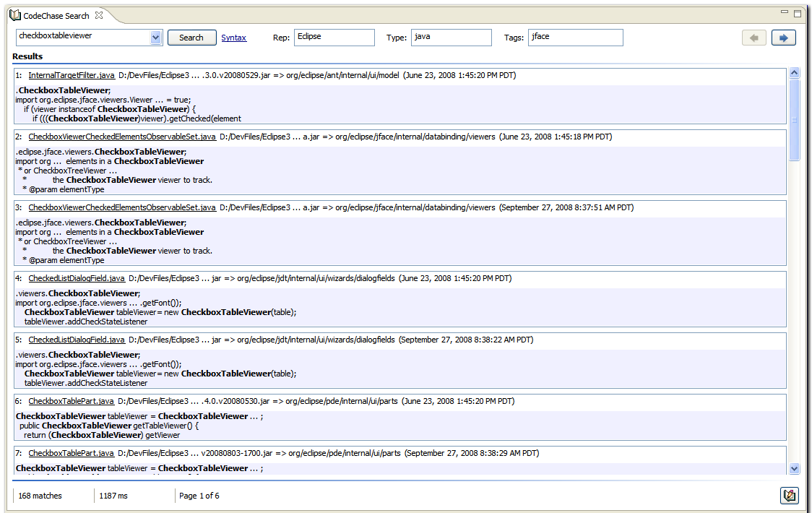Open CheckboxViewerCheckedElementsObservableSet.java in result 3
812x513 pixels.
point(121,207)
